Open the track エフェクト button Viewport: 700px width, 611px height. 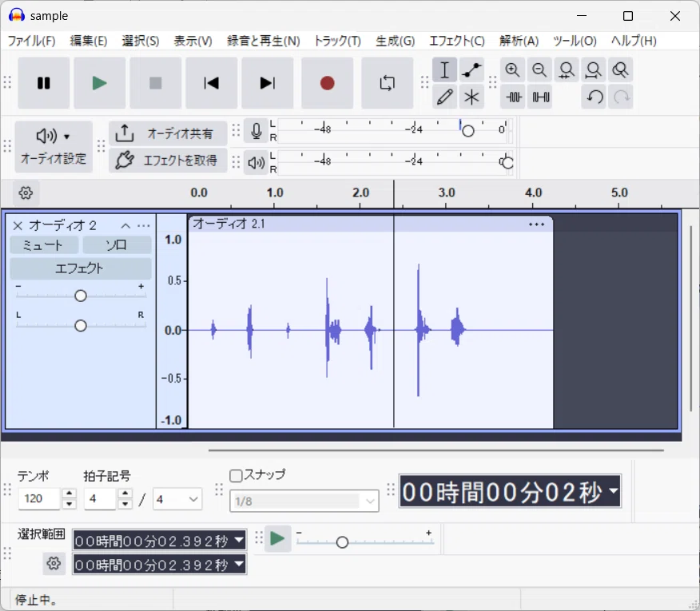click(x=81, y=268)
